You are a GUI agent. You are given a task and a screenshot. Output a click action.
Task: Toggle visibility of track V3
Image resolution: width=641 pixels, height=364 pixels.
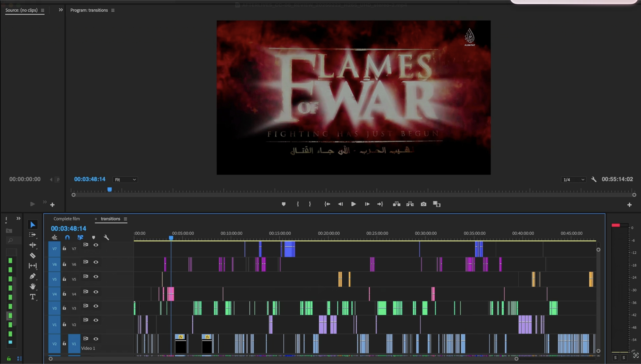click(x=96, y=306)
